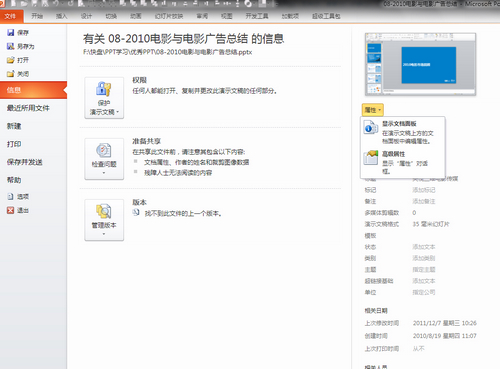Click last modified date 2011/12/7 星期三 10:26
500x369 pixels.
pos(445,323)
